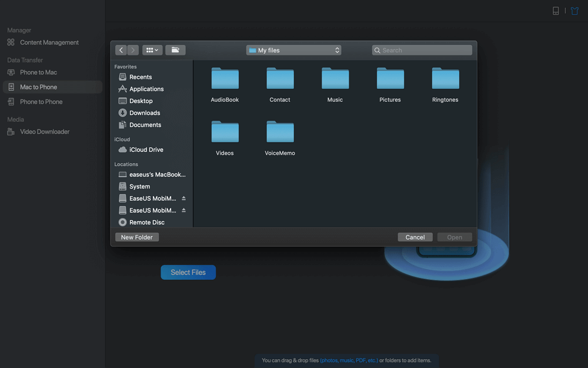Viewport: 588px width, 368px height.
Task: Go to Downloads in Favorites
Action: tap(145, 113)
